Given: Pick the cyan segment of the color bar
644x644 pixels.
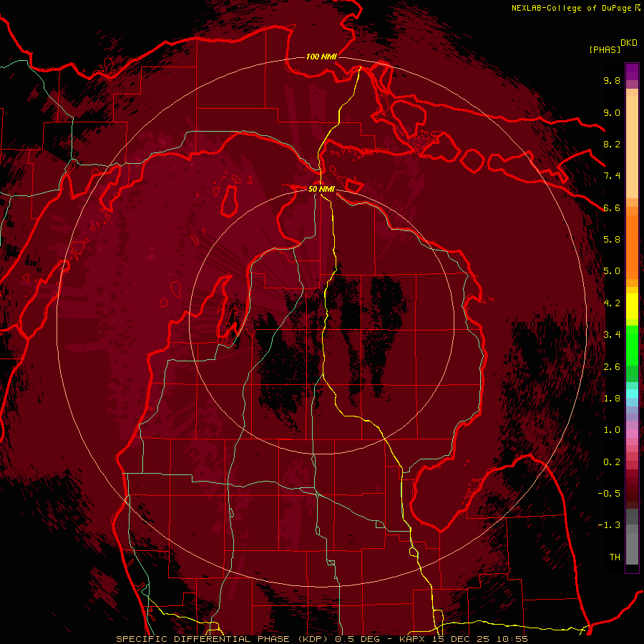Looking at the screenshot, I should [x=632, y=394].
